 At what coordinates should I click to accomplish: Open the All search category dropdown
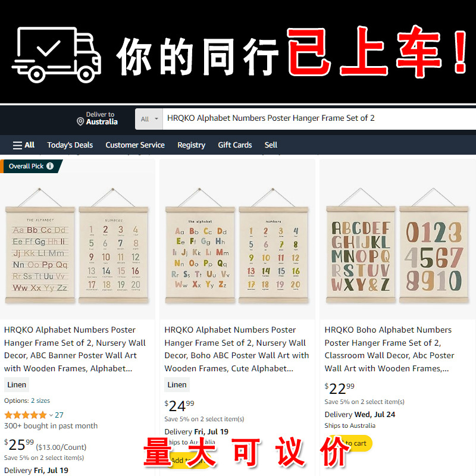pyautogui.click(x=149, y=119)
